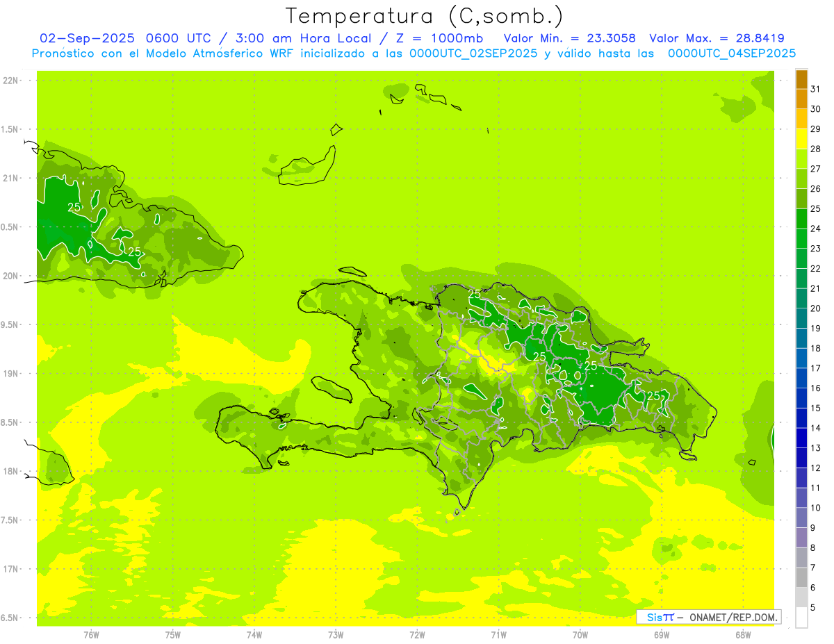
Task: Click the purple legend swatch between 9 and 10
Action: coord(801,518)
